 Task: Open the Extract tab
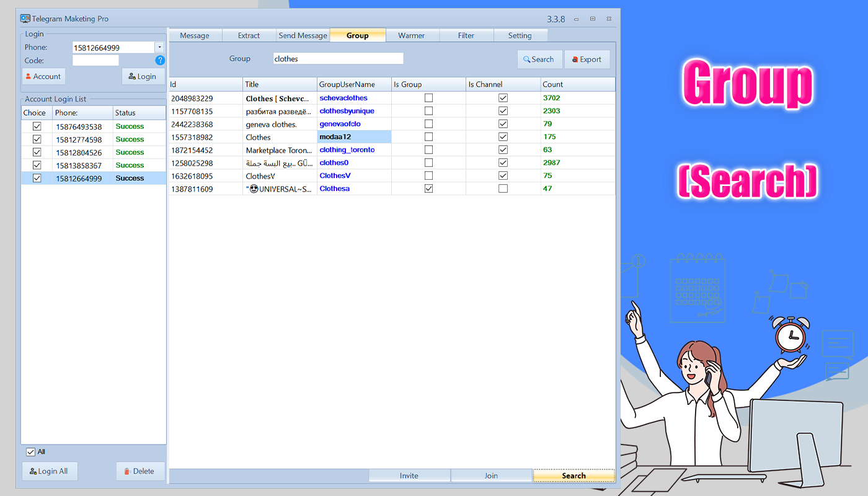click(x=249, y=35)
